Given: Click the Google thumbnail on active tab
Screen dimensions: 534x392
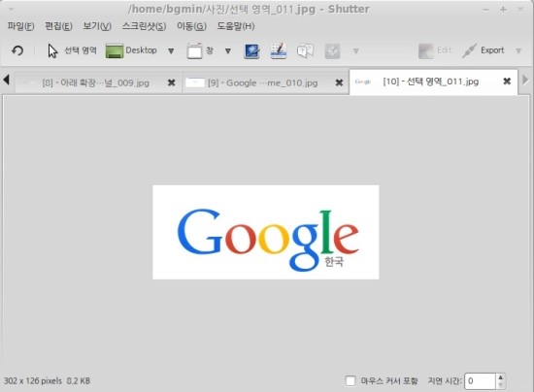Looking at the screenshot, I should click(x=363, y=82).
